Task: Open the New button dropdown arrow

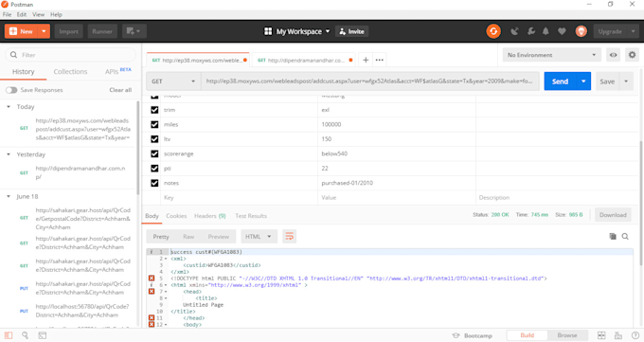Action: (44, 31)
